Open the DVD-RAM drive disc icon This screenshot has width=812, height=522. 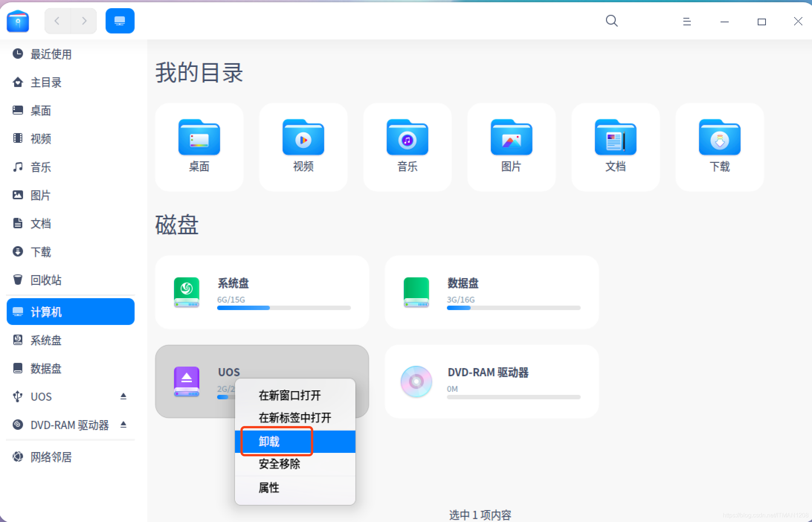[416, 381]
